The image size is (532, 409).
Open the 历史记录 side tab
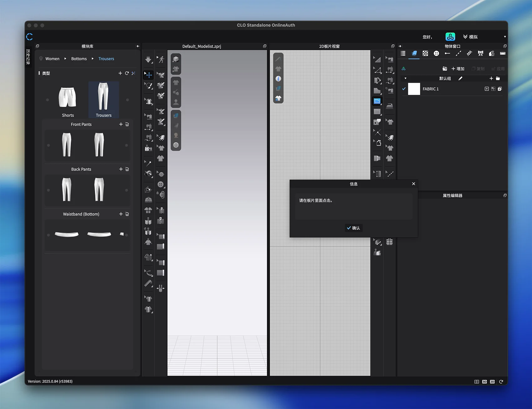28,57
